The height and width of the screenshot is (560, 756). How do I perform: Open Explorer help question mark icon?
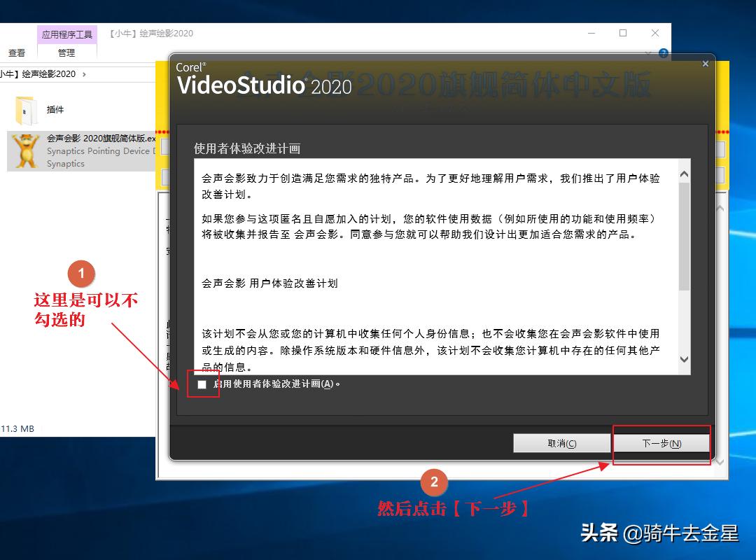point(664,53)
